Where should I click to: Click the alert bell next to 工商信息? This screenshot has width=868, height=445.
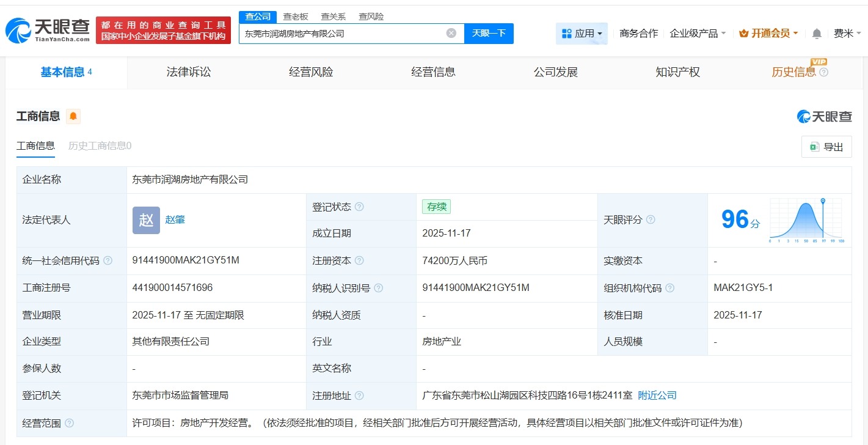pos(73,116)
